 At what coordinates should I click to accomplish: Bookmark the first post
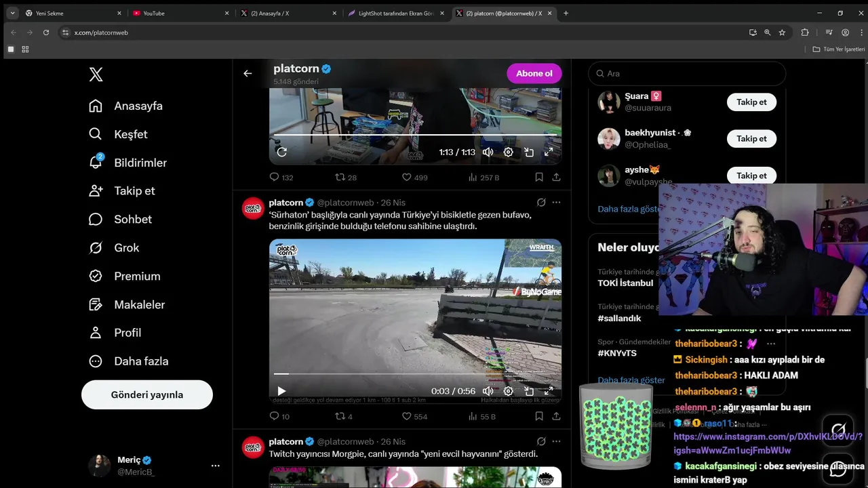[x=539, y=178]
